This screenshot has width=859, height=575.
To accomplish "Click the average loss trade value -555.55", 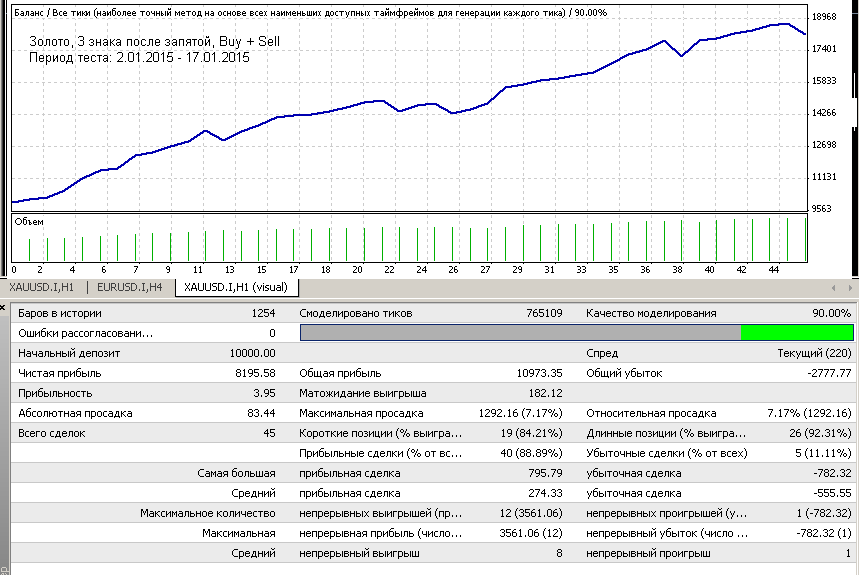I will pos(832,493).
